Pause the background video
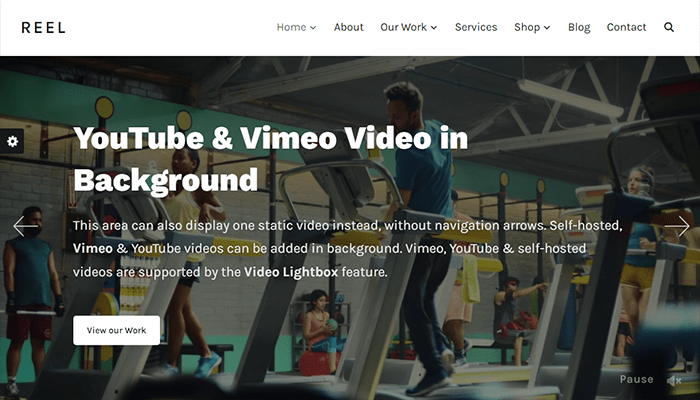The height and width of the screenshot is (400, 700). [636, 380]
